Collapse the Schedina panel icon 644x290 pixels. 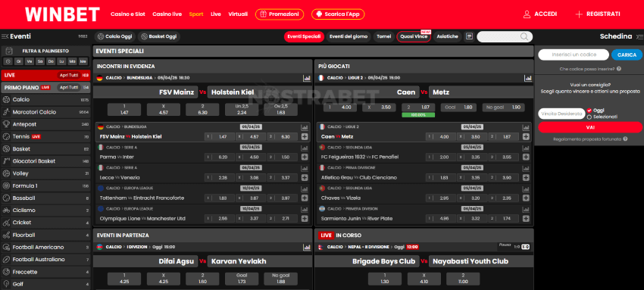pyautogui.click(x=639, y=36)
